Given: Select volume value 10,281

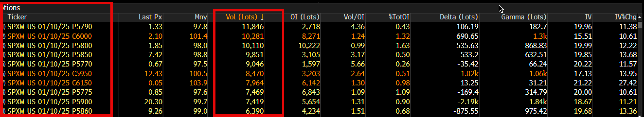Looking at the screenshot, I should point(252,36).
